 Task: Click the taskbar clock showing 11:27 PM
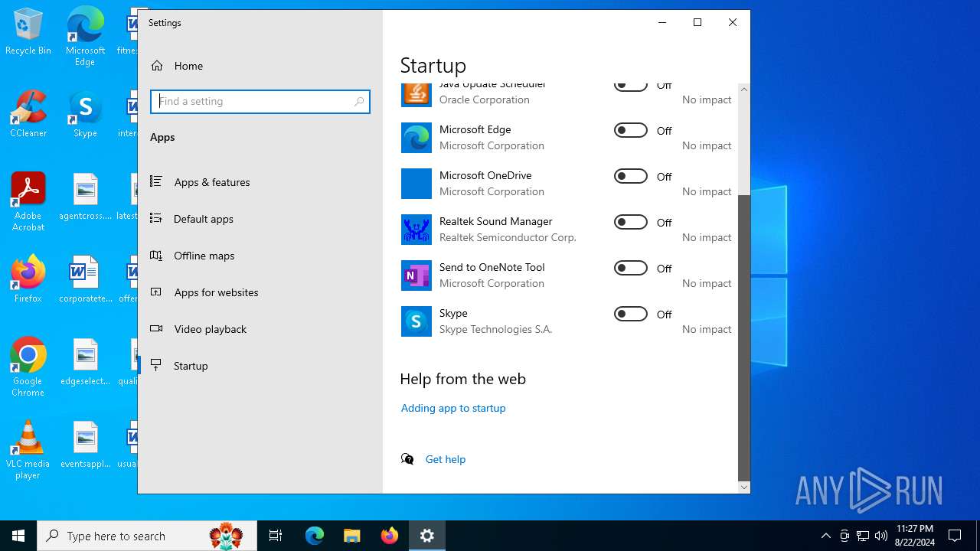coord(914,536)
